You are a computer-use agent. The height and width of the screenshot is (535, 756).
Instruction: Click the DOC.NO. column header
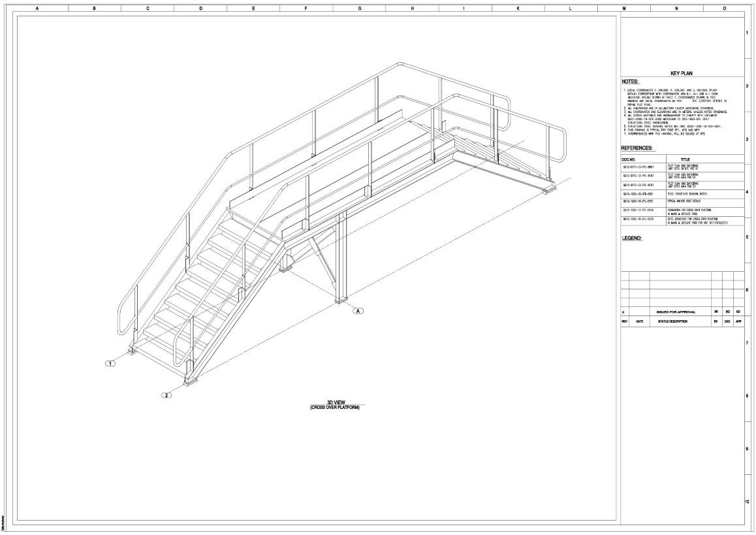[x=629, y=159]
